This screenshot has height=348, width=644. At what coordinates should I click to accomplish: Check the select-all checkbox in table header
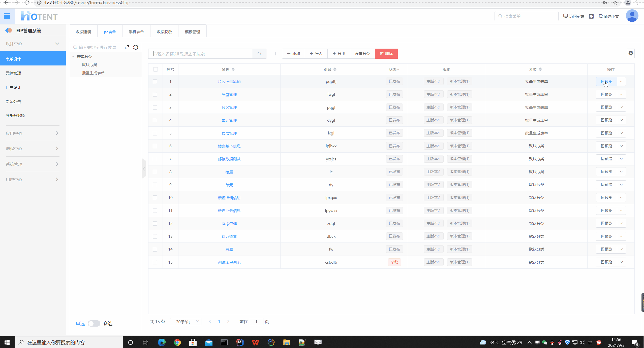point(155,69)
